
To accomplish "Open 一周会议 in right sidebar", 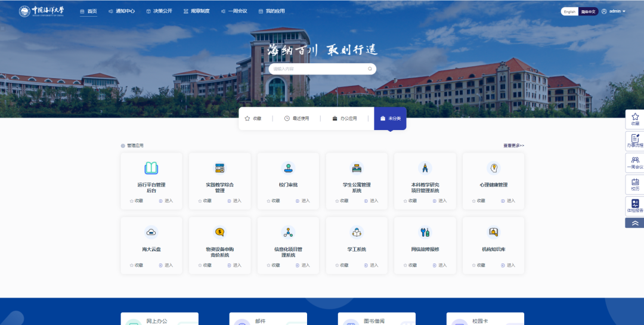I will (x=635, y=163).
